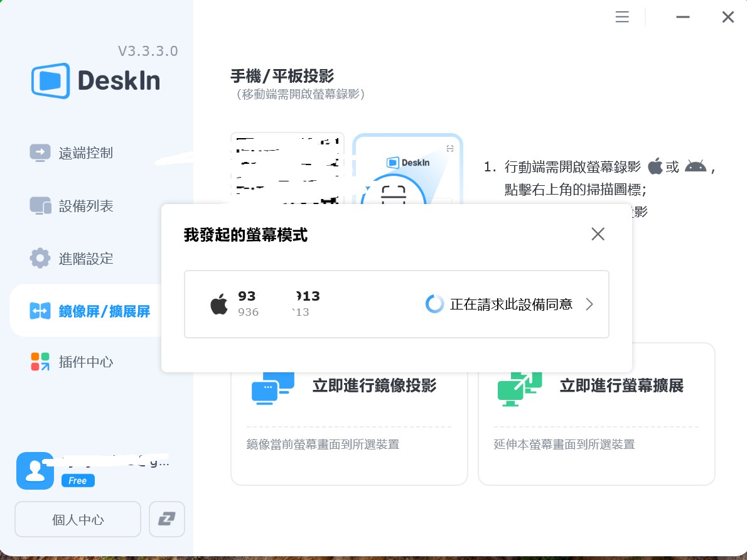The height and width of the screenshot is (560, 747).
Task: Click 我發起的螢幕模式 dialog title
Action: 245,235
